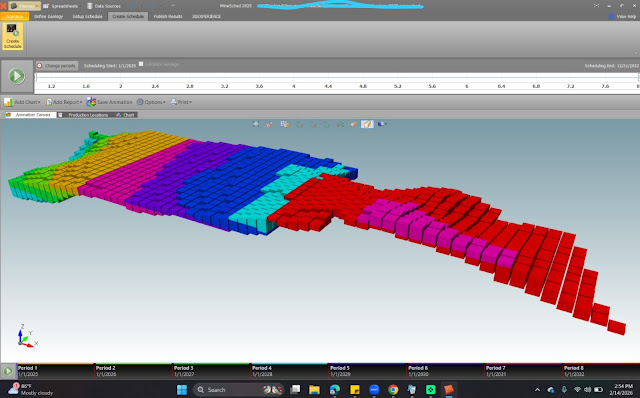Select Period 6 marker dated 1/1/2030
The height and width of the screenshot is (398, 640).
pyautogui.click(x=418, y=371)
